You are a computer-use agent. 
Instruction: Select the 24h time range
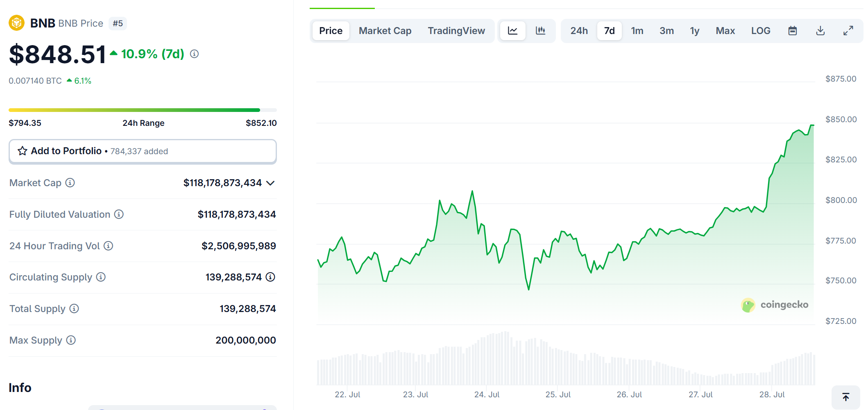tap(579, 31)
